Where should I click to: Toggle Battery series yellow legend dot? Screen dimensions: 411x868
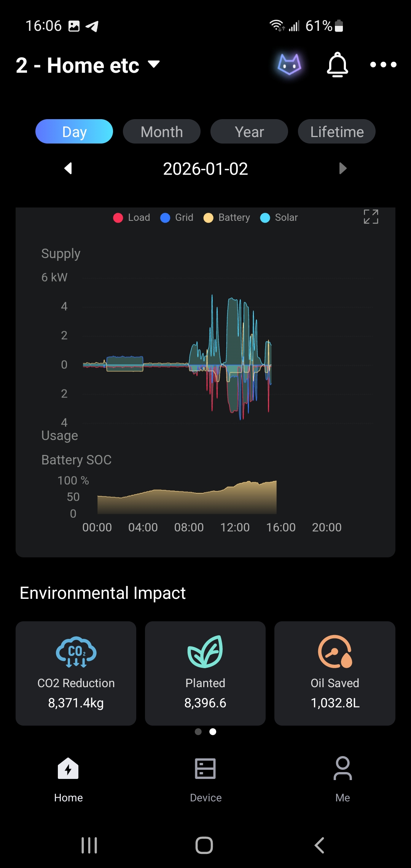209,218
